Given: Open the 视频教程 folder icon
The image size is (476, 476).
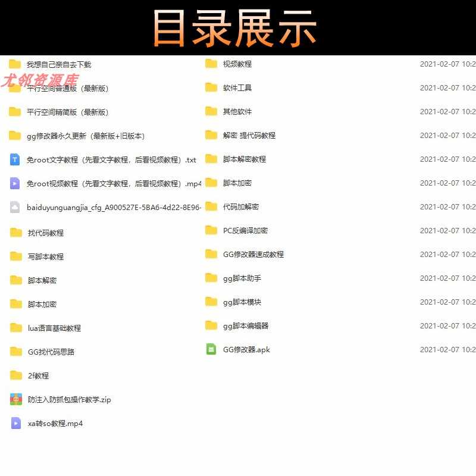Looking at the screenshot, I should point(211,64).
